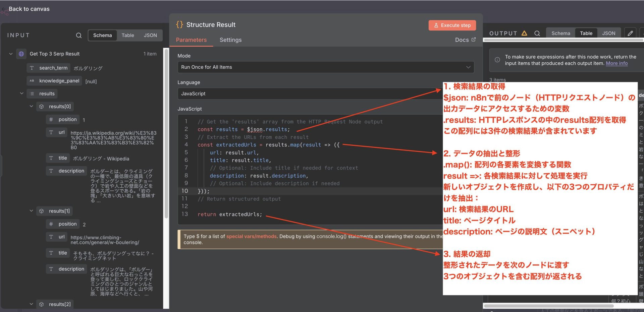Click the globe icon beside Get Top 3 Serp Result

pyautogui.click(x=21, y=54)
